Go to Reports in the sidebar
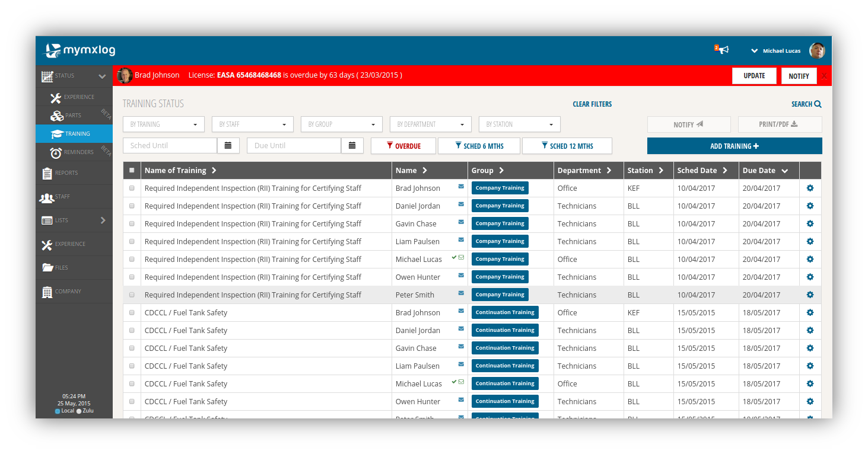This screenshot has height=454, width=868. [66, 173]
